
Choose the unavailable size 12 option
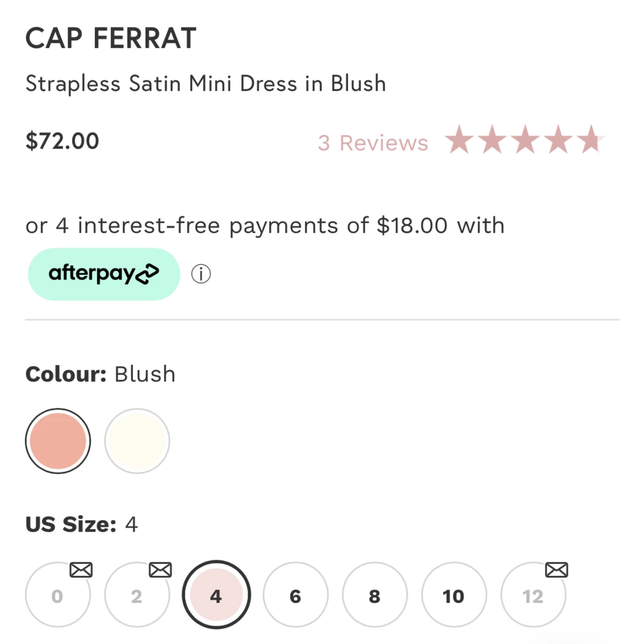pyautogui.click(x=533, y=595)
